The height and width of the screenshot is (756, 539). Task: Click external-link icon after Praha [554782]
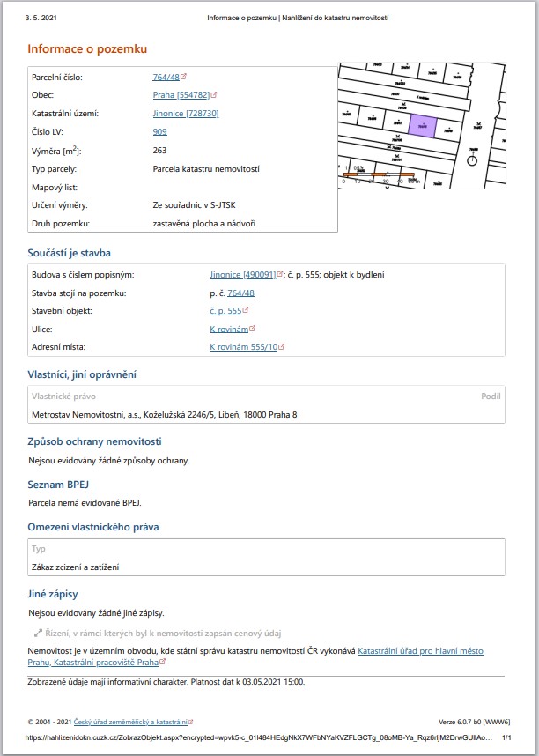(x=214, y=95)
